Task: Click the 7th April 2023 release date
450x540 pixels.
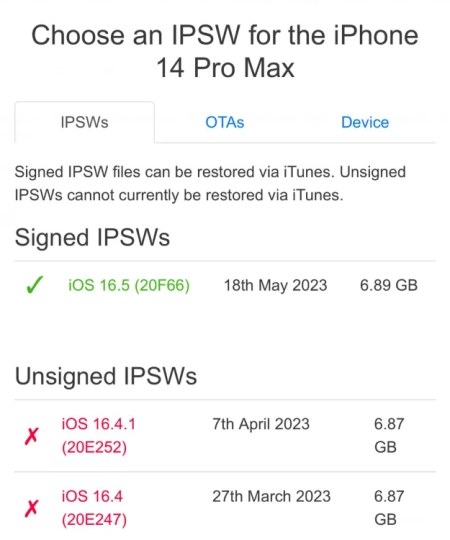Action: coord(261,424)
